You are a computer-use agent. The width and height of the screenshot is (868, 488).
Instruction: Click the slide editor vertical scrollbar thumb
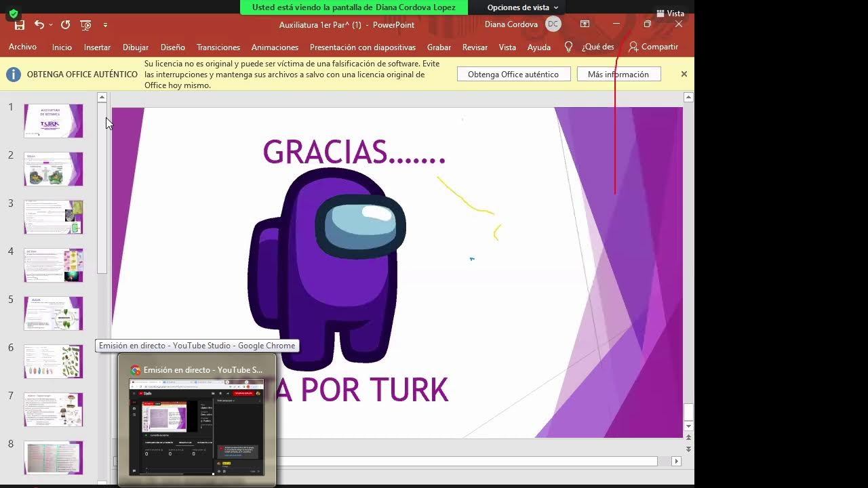[x=688, y=411]
